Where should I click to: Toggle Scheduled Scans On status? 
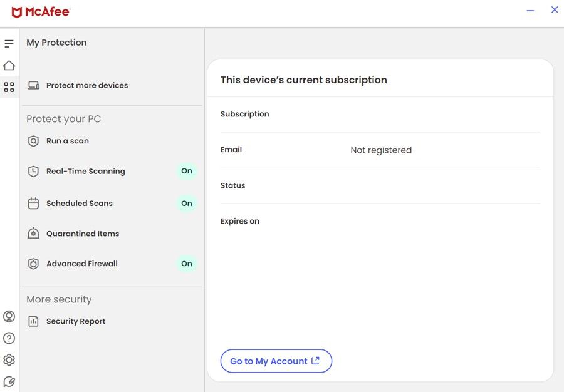tap(186, 204)
